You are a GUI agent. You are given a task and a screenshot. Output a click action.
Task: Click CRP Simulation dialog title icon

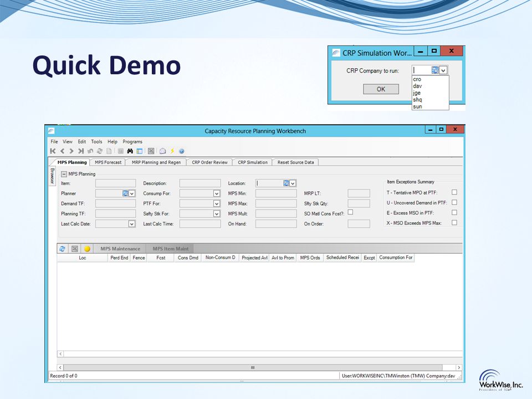click(336, 53)
